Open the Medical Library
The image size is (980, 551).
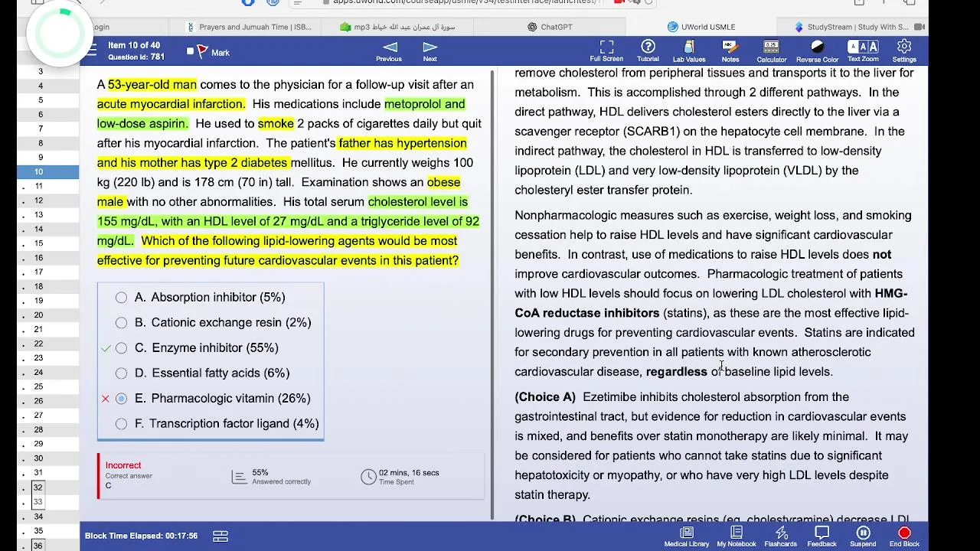coord(687,536)
